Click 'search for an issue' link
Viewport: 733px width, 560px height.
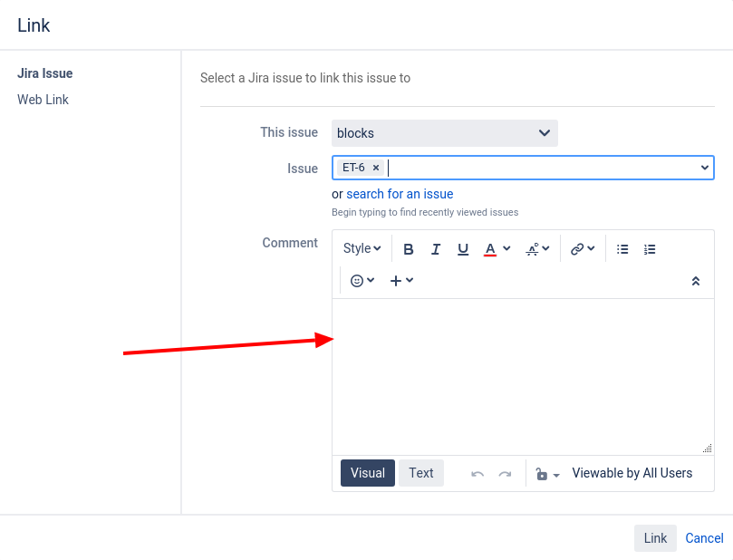click(400, 194)
